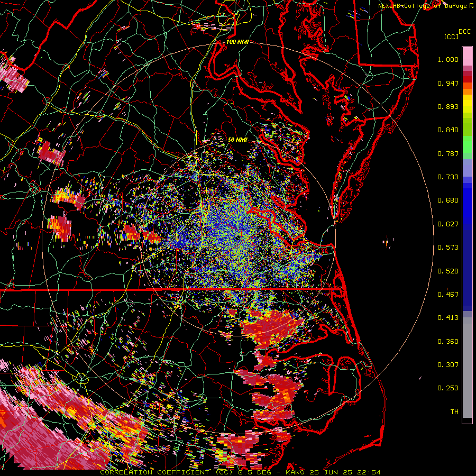Click the 0.307 legend value
This screenshot has width=476, height=476.
pyautogui.click(x=448, y=365)
